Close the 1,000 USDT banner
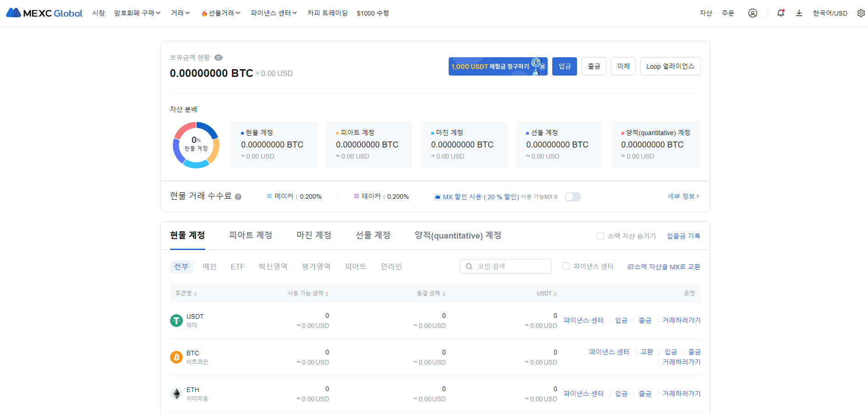Image resolution: width=868 pixels, height=414 pixels. (542, 67)
